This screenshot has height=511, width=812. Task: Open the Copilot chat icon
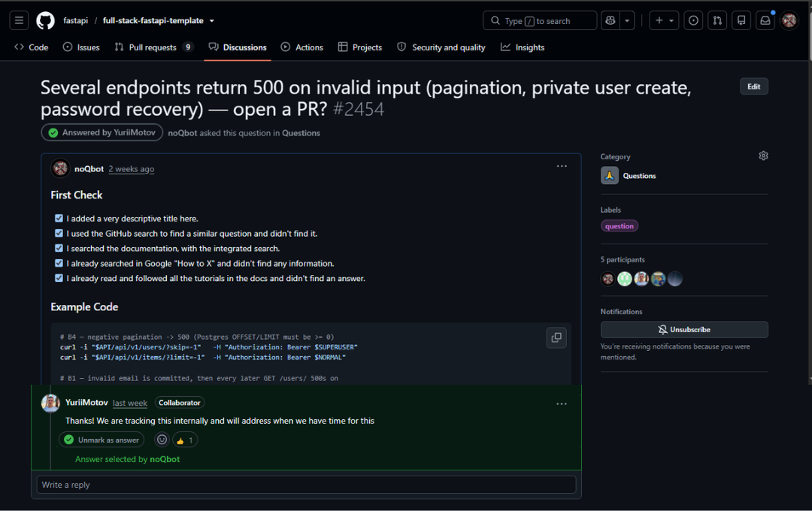(611, 21)
